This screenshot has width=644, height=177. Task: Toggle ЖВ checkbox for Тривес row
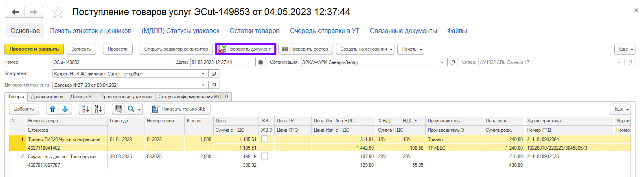click(265, 139)
